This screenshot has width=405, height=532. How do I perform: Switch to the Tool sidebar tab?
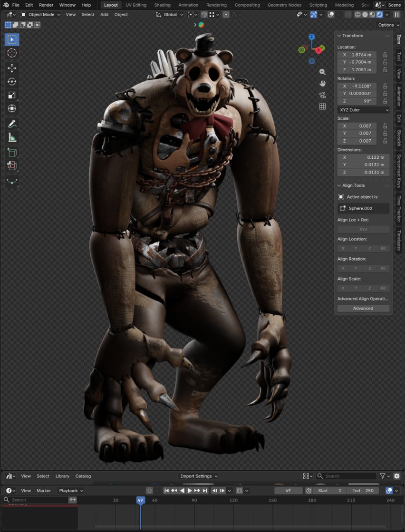[x=399, y=56]
